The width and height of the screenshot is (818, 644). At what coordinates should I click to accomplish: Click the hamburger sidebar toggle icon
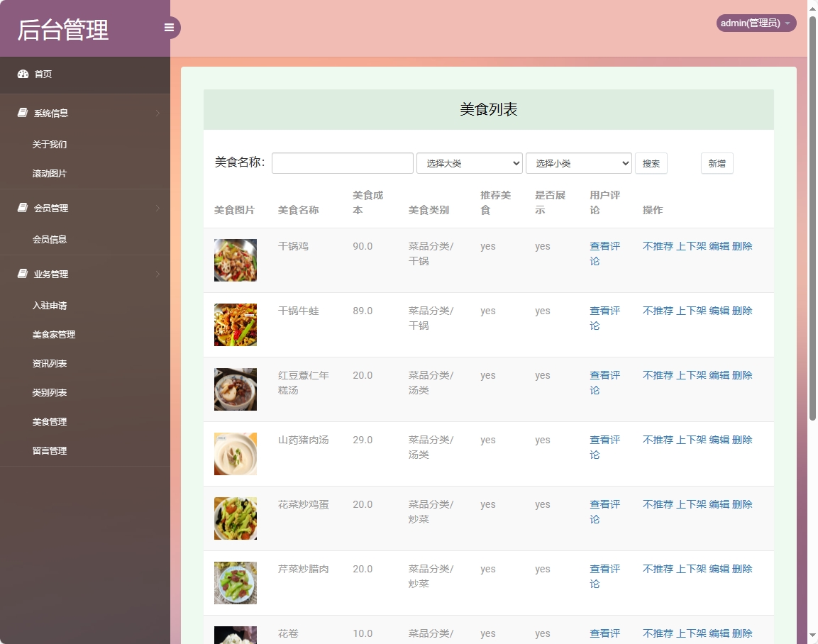(x=169, y=28)
